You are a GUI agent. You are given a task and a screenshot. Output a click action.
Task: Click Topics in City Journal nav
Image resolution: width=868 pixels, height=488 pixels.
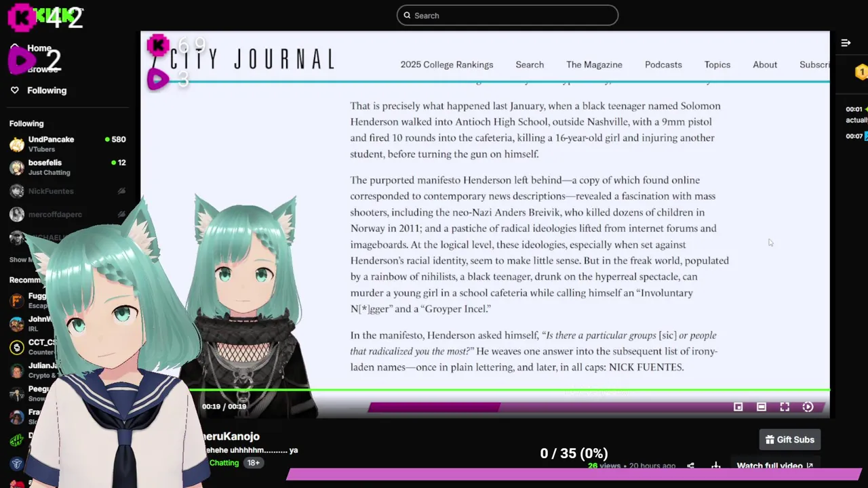coord(717,64)
